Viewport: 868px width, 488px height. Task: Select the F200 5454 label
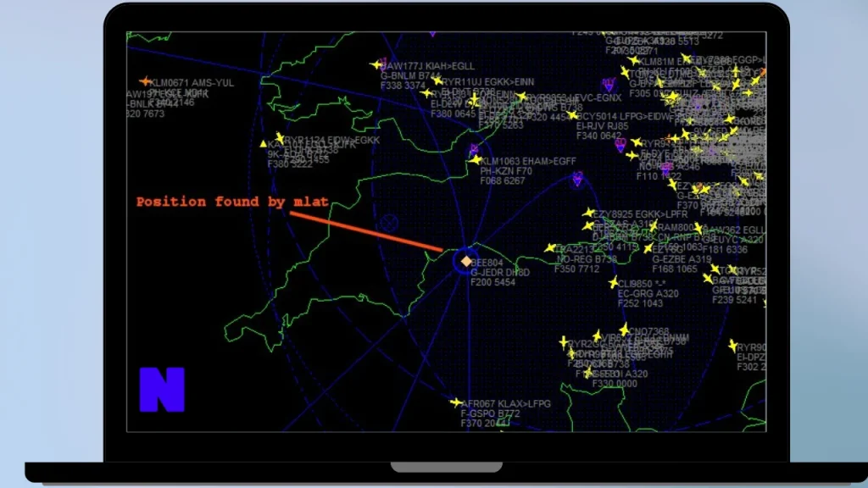pos(492,282)
